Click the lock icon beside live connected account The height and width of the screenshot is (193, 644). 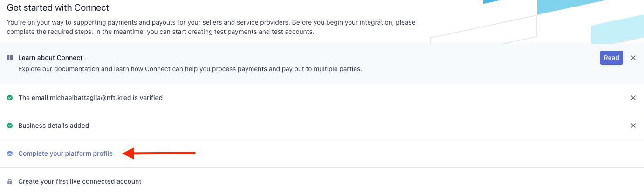[x=10, y=181]
